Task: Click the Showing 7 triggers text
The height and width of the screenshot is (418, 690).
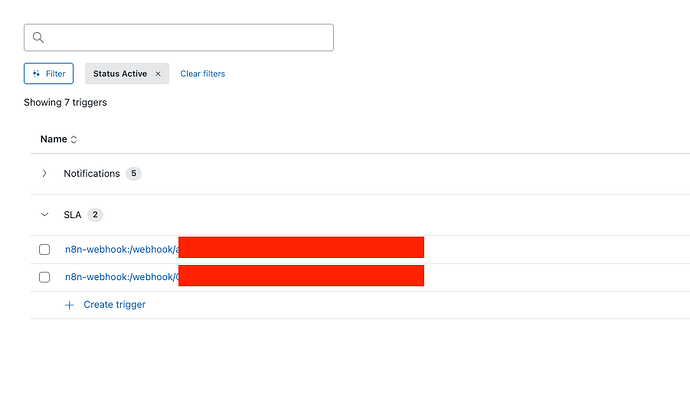Action: (65, 103)
